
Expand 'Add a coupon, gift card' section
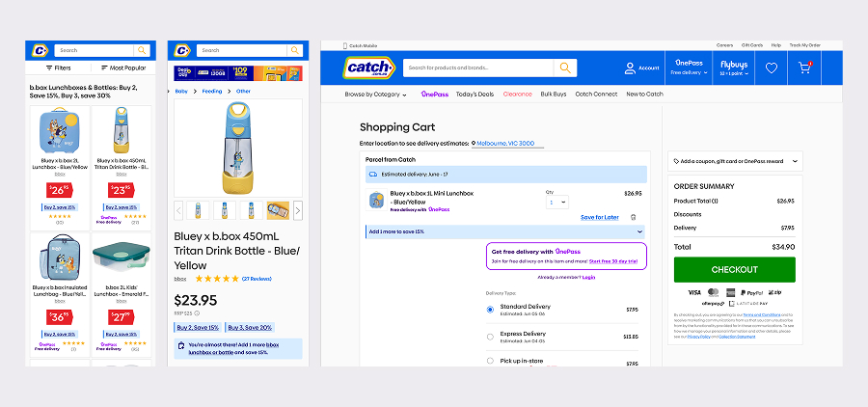735,161
